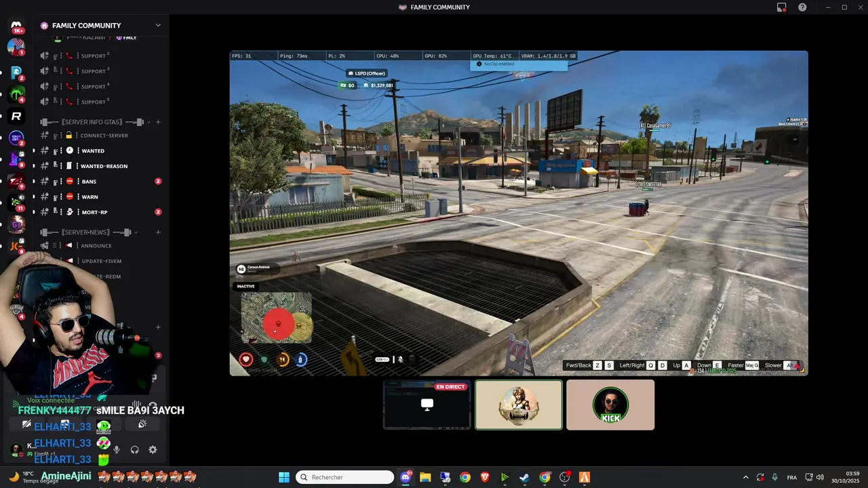The height and width of the screenshot is (488, 868).
Task: Open the Discord help icon
Action: pyautogui.click(x=802, y=7)
